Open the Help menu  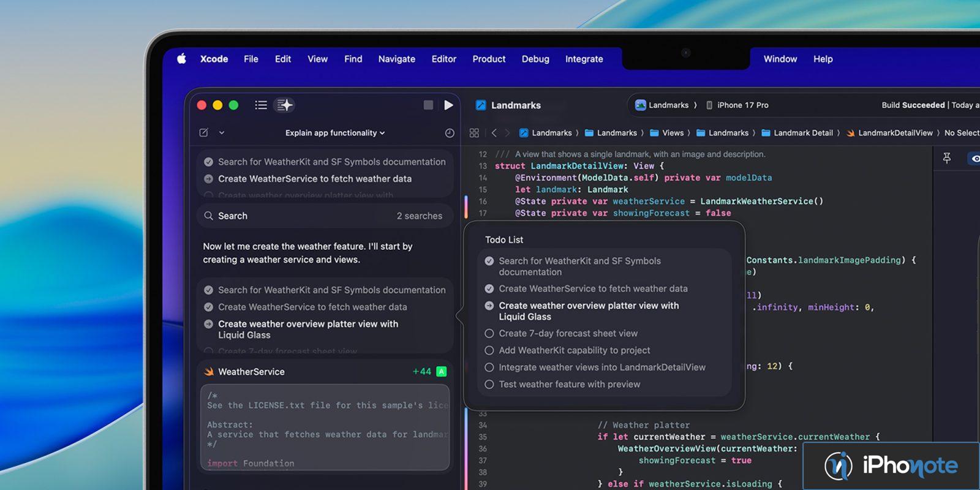point(823,59)
